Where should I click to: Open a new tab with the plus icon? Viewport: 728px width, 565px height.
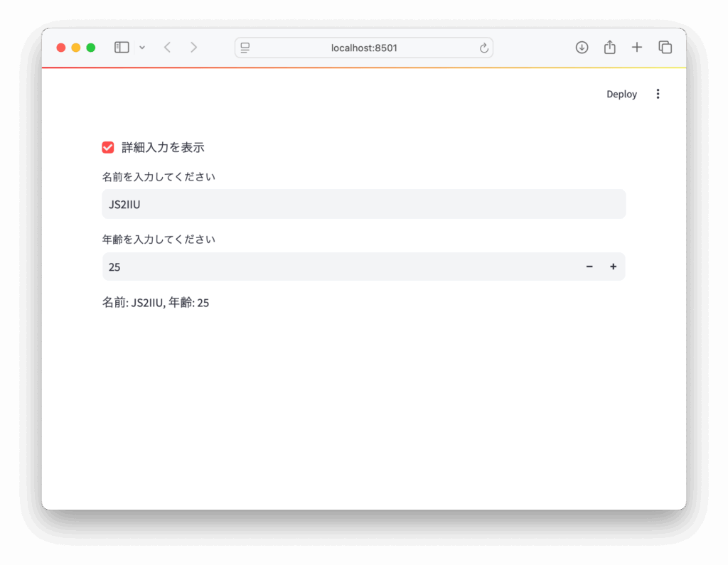637,48
